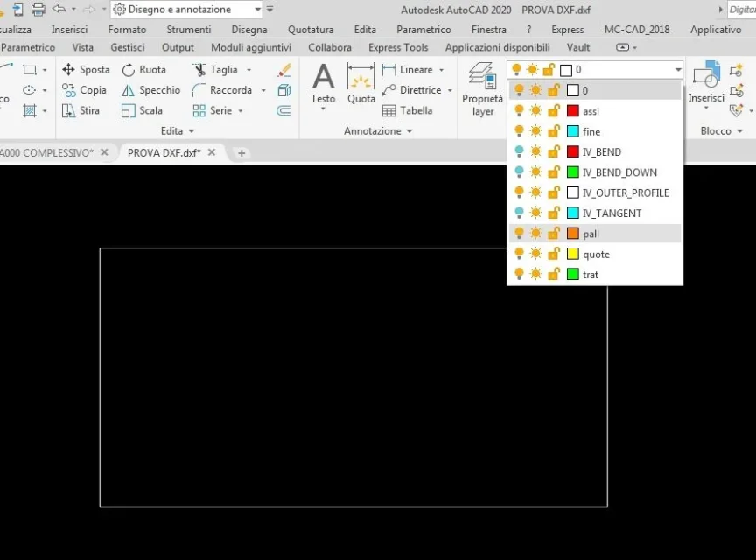The height and width of the screenshot is (560, 756).
Task: Open the Direttrice dropdown arrow
Action: click(x=450, y=90)
